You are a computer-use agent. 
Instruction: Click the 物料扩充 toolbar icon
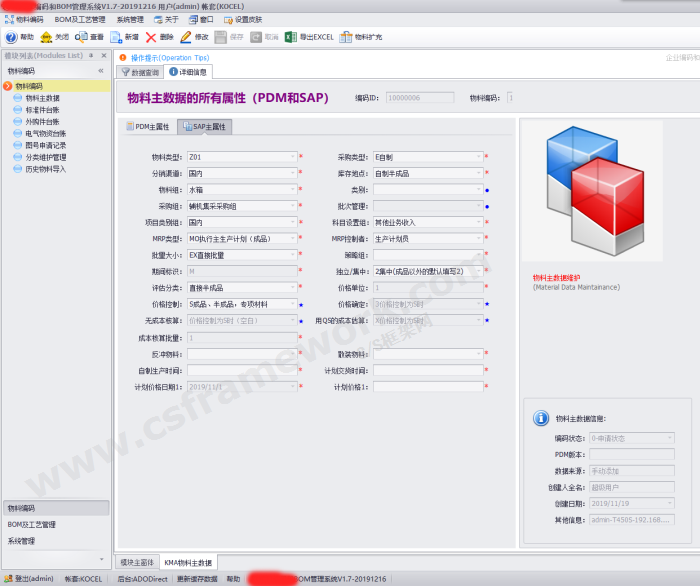tap(346, 37)
